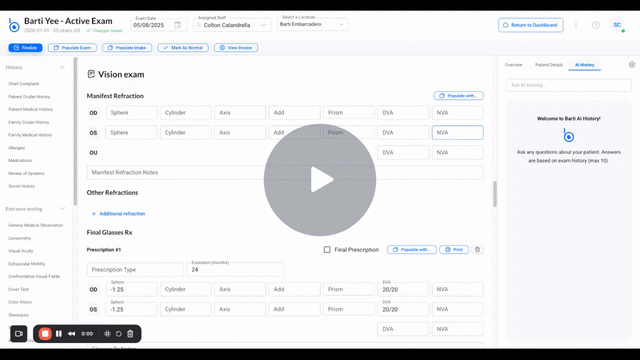Click Manifest Refraction OS NVA field
This screenshot has width=640, height=360.
pyautogui.click(x=458, y=133)
